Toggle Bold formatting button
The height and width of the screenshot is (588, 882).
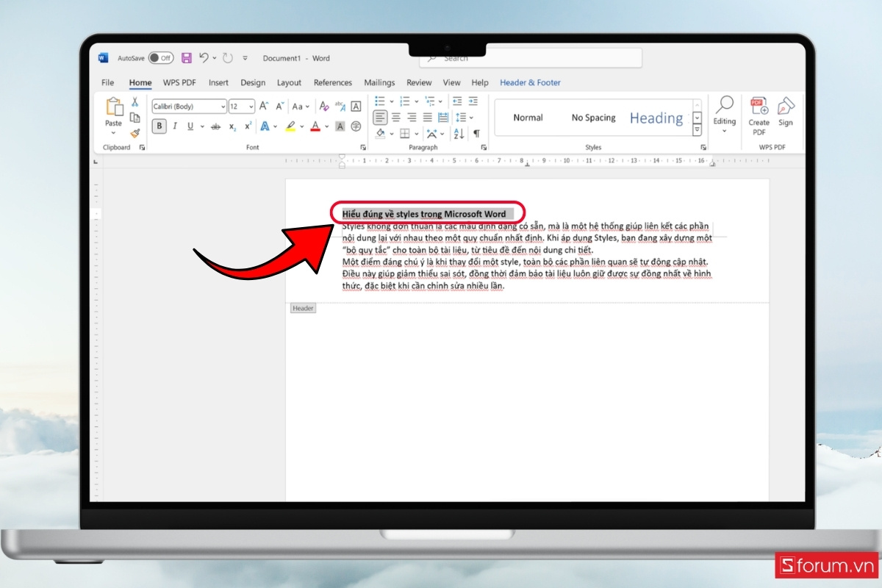[x=159, y=126]
